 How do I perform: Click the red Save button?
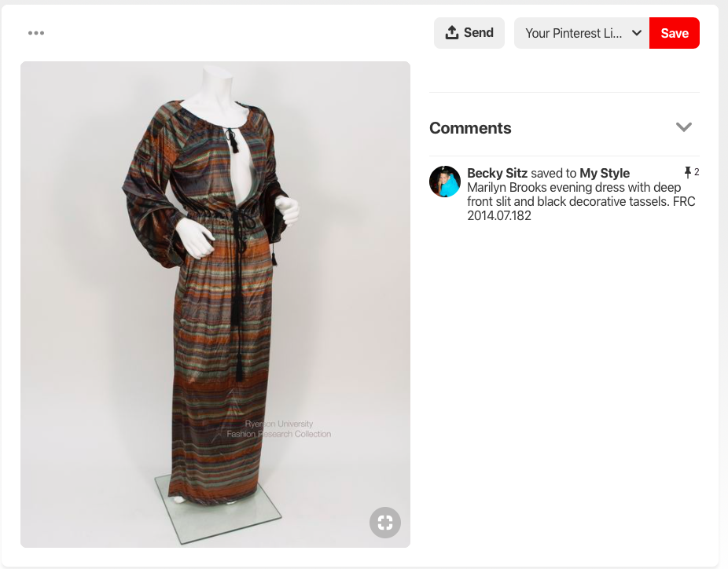click(x=674, y=33)
